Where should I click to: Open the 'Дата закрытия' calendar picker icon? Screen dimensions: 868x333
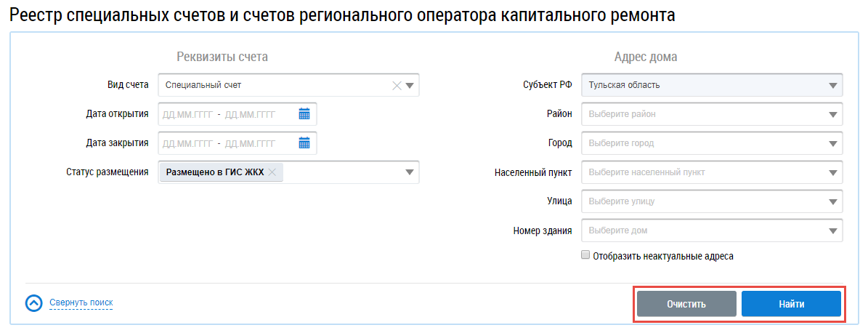(x=304, y=143)
